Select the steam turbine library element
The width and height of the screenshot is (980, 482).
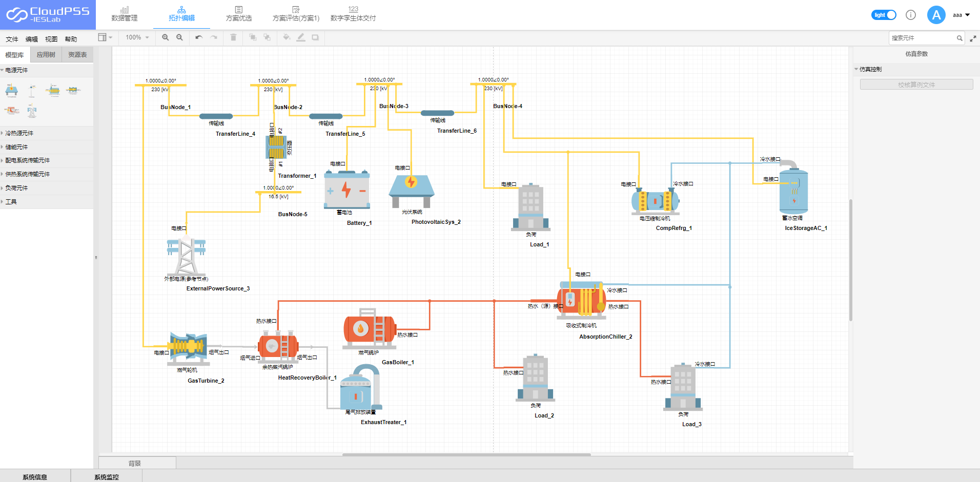[73, 91]
